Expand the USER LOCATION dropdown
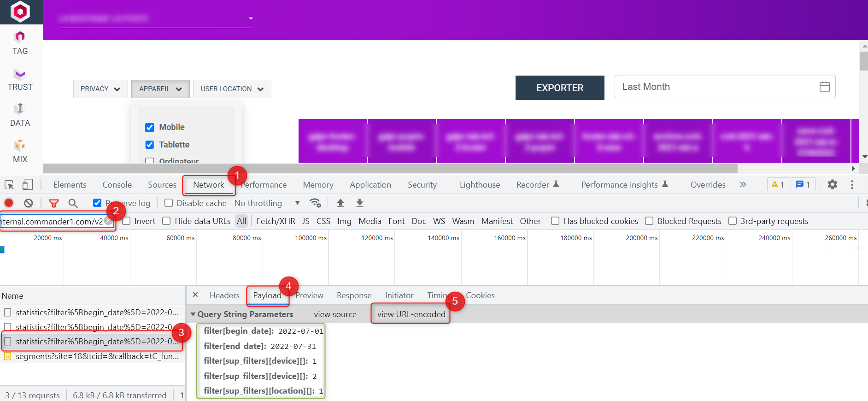This screenshot has width=868, height=401. [232, 89]
